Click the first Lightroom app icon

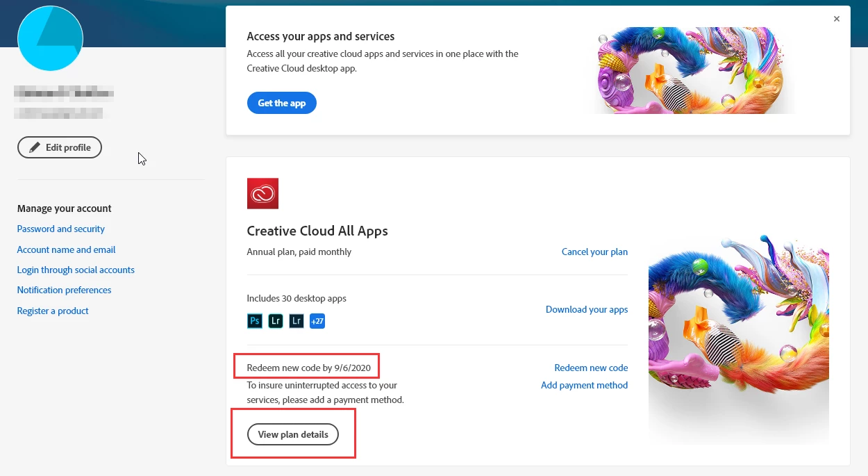click(276, 321)
